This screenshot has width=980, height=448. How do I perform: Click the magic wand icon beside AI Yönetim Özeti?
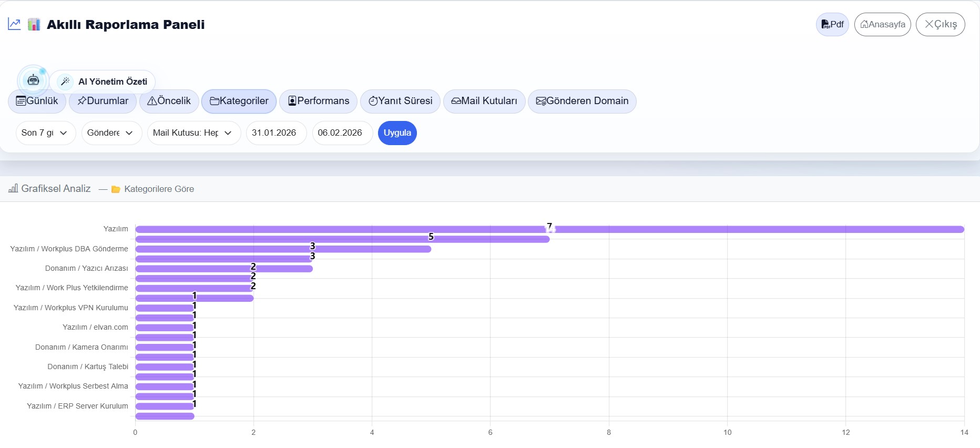(65, 82)
